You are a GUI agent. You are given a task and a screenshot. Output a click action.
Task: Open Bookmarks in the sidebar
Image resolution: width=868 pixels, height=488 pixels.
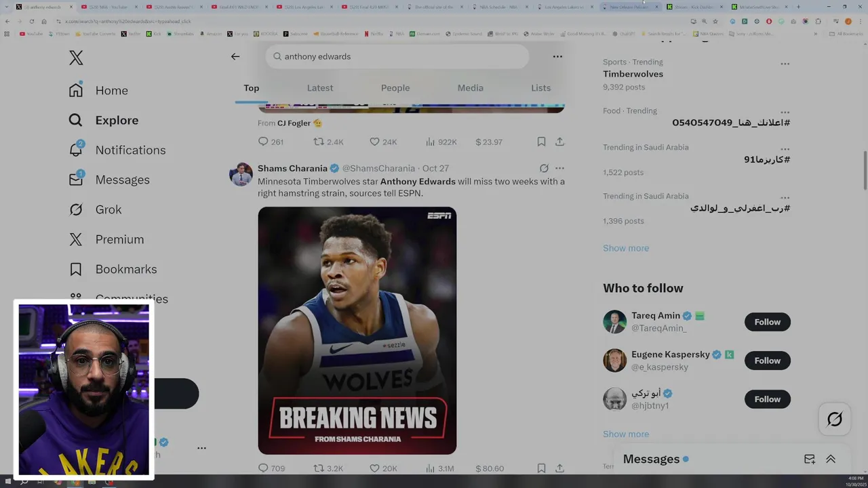113,269
